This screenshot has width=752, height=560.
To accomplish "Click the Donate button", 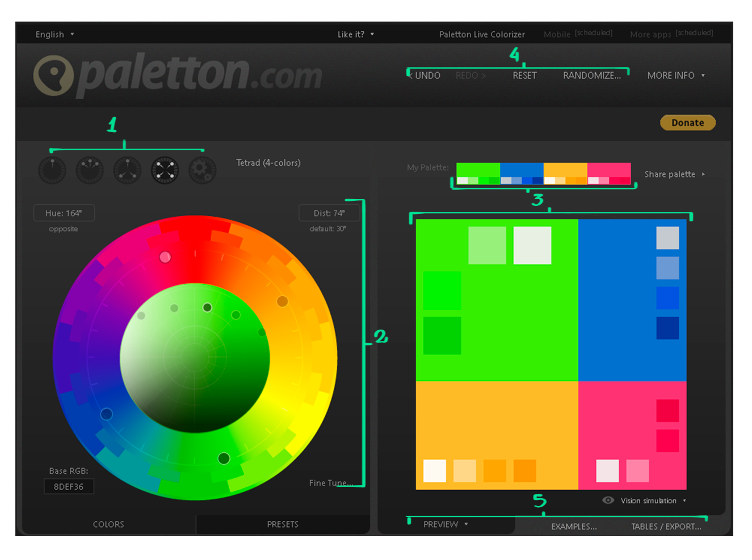I will point(688,123).
